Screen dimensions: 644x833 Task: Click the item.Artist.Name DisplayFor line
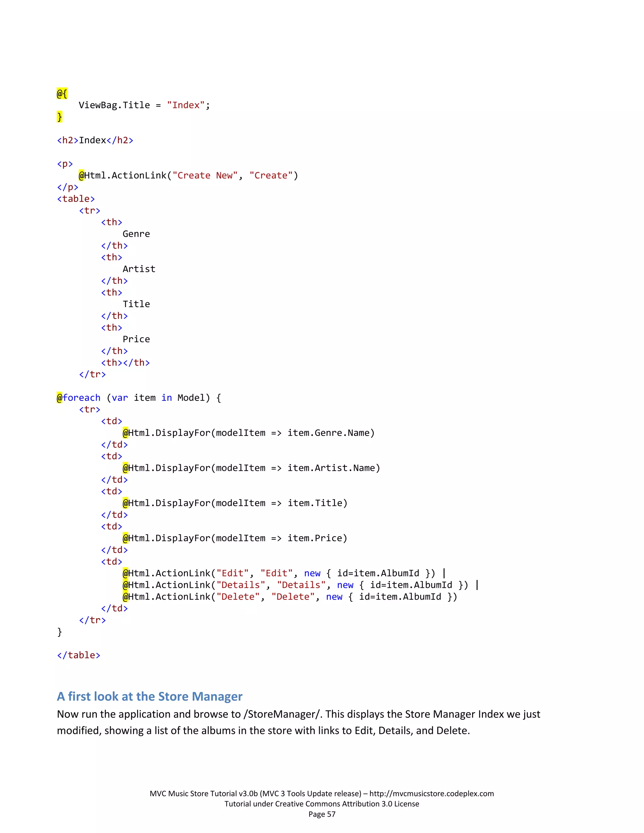click(251, 468)
